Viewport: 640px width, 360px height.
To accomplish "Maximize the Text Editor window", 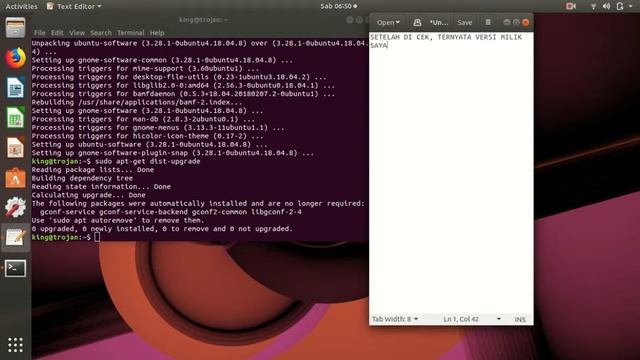I will [x=516, y=22].
